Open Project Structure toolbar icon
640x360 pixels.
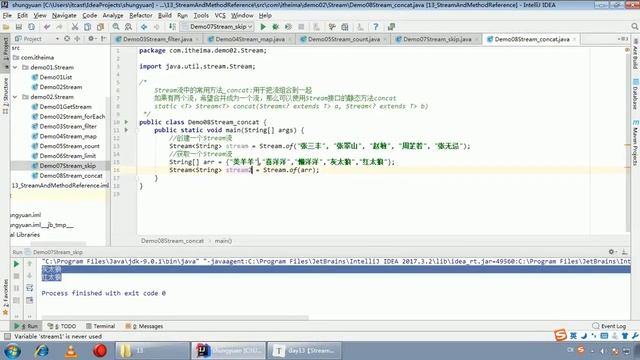tap(345, 27)
